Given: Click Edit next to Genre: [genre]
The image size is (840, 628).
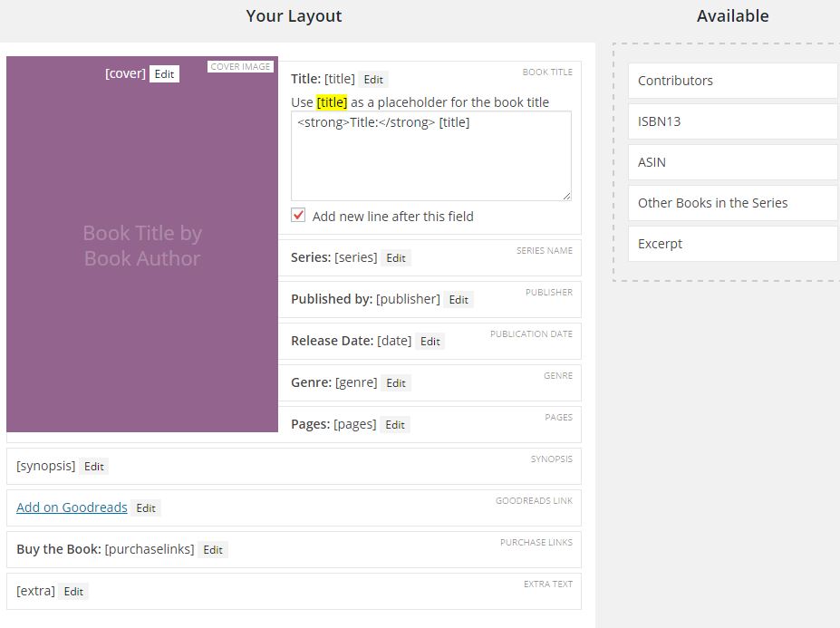Looking at the screenshot, I should tap(396, 383).
